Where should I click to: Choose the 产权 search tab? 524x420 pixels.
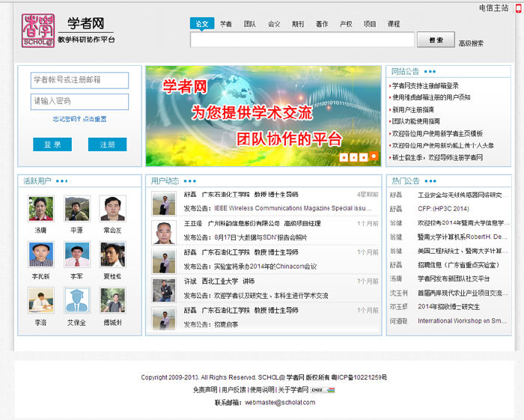pyautogui.click(x=346, y=24)
